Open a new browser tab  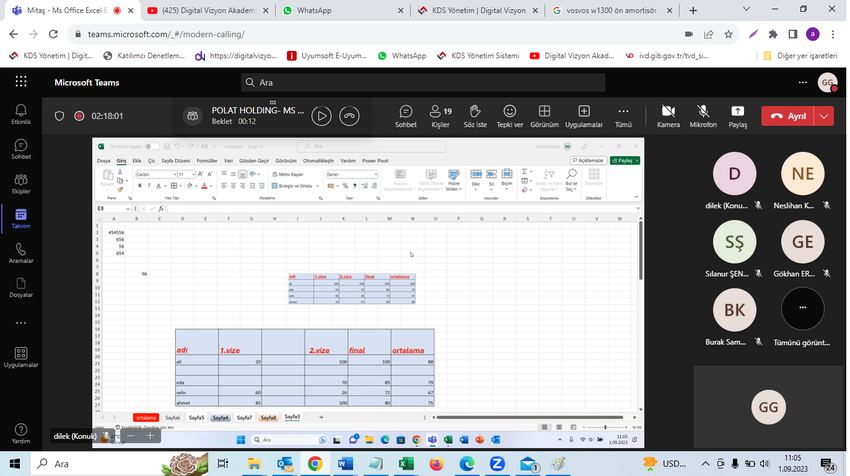tap(693, 10)
